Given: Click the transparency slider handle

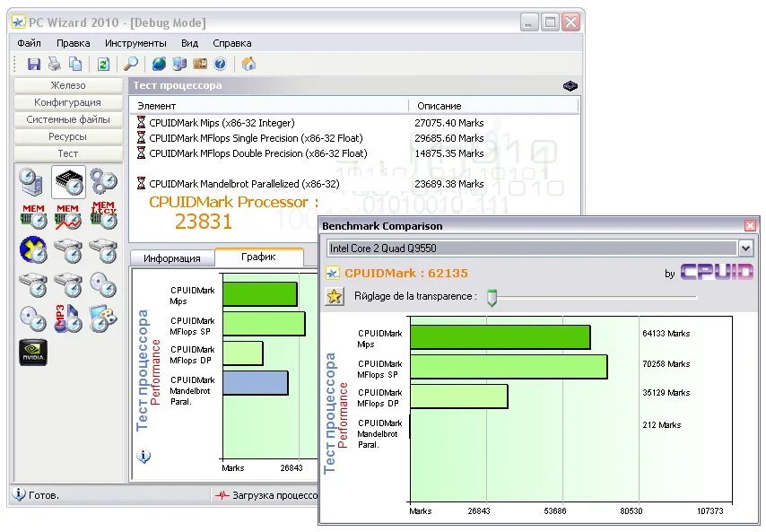Looking at the screenshot, I should 492,297.
